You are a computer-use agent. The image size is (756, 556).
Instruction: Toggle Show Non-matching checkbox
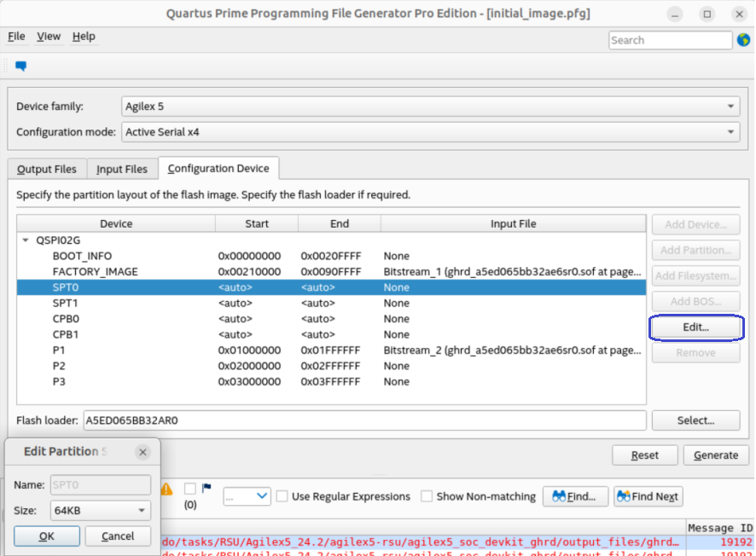[x=427, y=496]
